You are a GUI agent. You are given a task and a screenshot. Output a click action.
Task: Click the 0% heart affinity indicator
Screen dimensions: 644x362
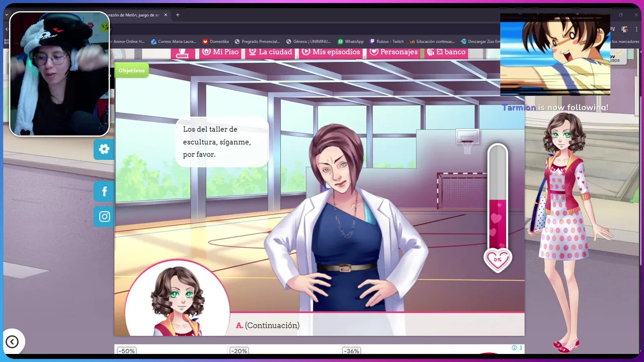click(x=497, y=260)
